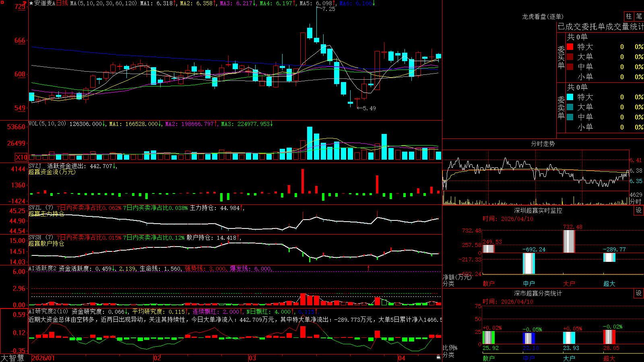Click the 深圳超赢实时监控 panel title

pyautogui.click(x=538, y=210)
